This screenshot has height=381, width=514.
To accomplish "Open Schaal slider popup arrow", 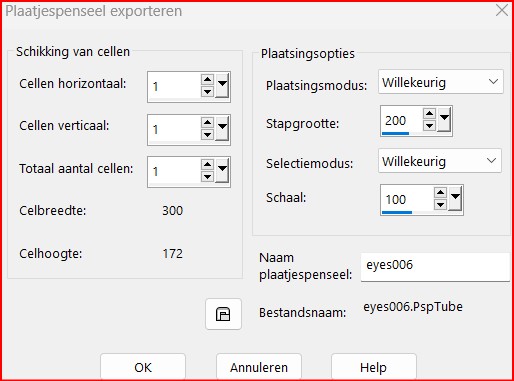I will coord(455,198).
